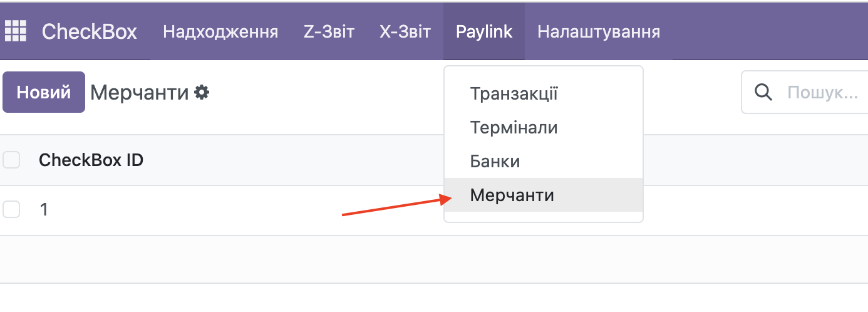Select Термінали in the dropdown list

(x=514, y=128)
